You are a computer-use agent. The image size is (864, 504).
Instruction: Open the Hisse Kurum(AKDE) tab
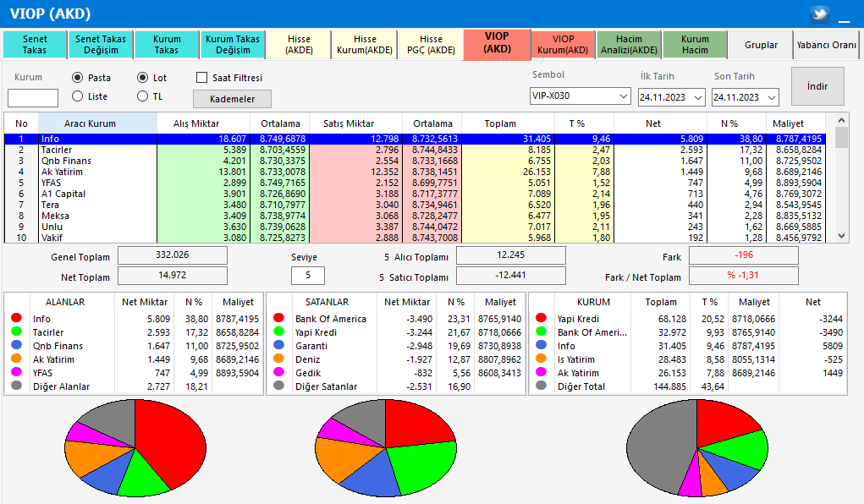365,45
